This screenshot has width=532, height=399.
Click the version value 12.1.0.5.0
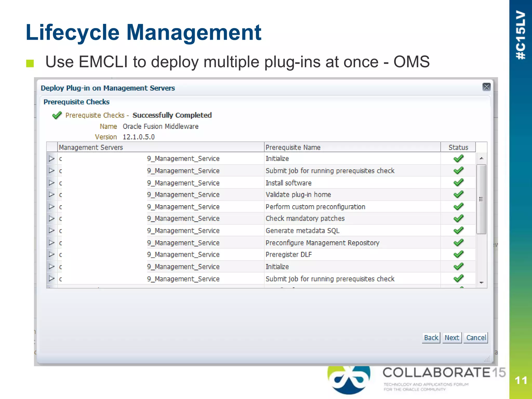coord(138,137)
